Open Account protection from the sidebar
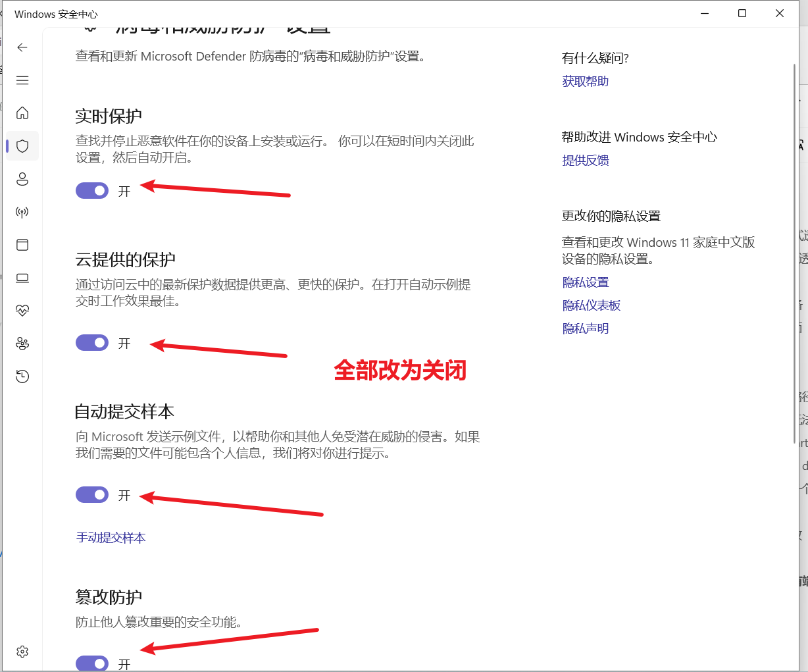Image resolution: width=808 pixels, height=672 pixels. point(22,179)
